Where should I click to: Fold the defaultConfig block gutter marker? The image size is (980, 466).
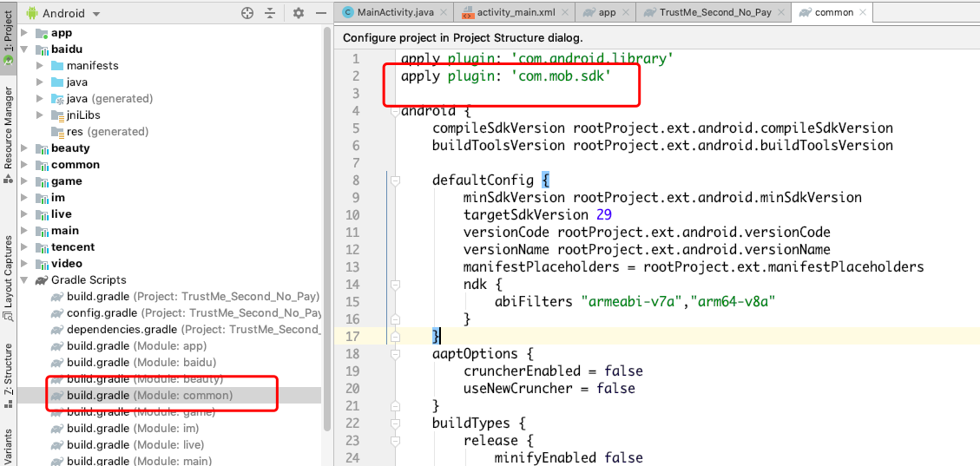click(394, 180)
